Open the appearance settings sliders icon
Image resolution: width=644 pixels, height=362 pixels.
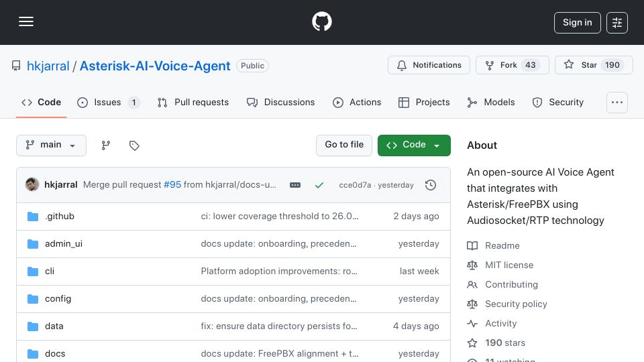click(x=617, y=23)
